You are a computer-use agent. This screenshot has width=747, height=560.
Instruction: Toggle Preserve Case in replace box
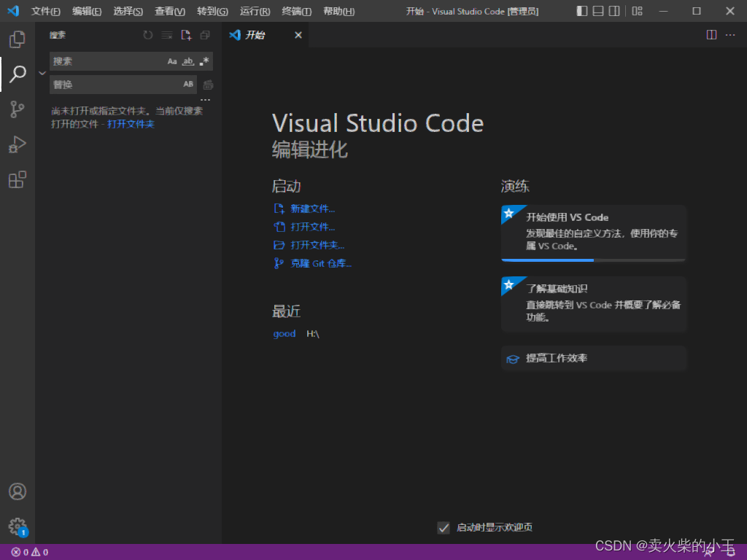[188, 85]
